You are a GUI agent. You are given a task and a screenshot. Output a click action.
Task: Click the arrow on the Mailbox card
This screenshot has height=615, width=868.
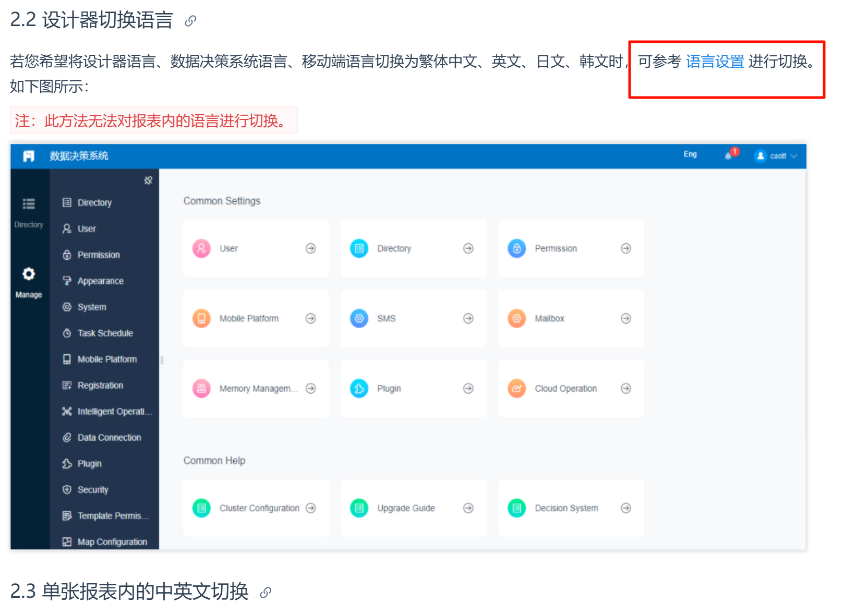tap(626, 318)
